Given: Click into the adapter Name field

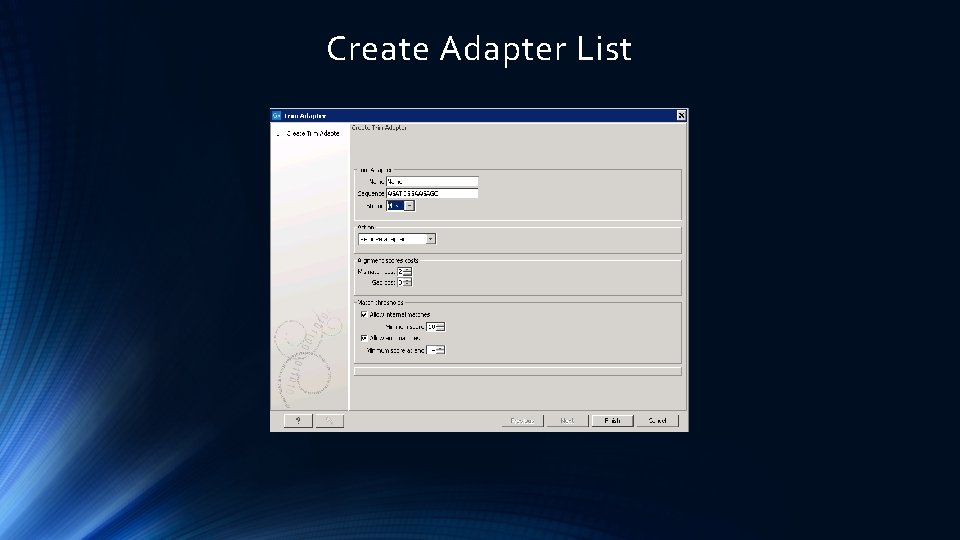Looking at the screenshot, I should pos(432,182).
